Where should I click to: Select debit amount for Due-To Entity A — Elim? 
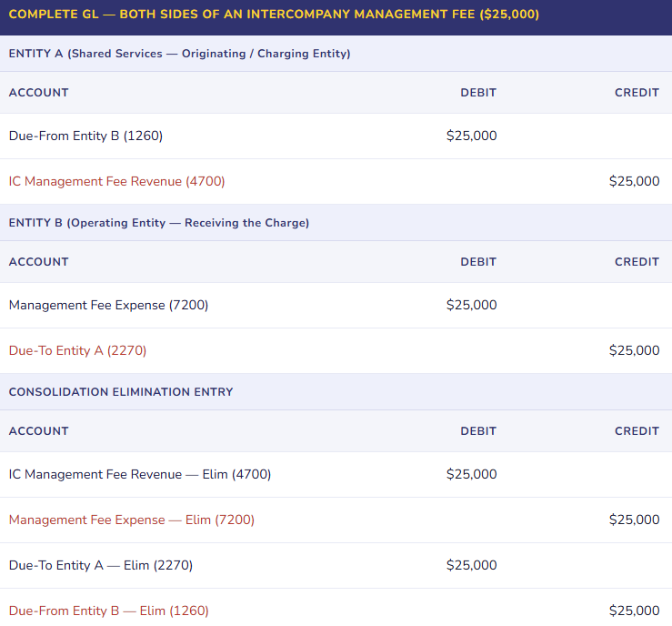tap(471, 565)
